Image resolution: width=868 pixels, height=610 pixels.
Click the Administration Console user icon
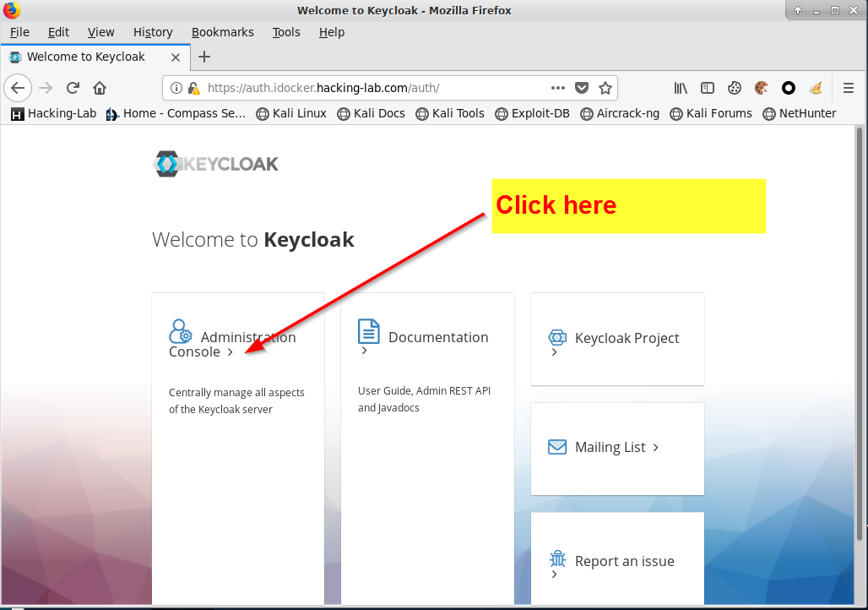click(181, 331)
